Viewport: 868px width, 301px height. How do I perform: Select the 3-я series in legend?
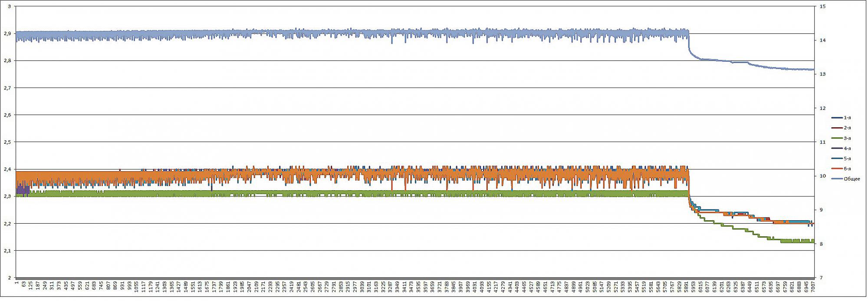pyautogui.click(x=847, y=138)
